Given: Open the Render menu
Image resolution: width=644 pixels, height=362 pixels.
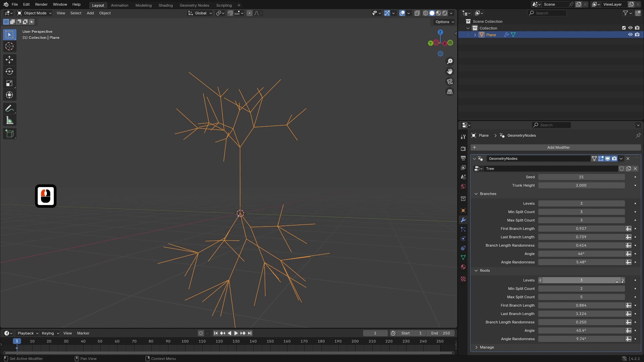Looking at the screenshot, I should click(x=41, y=4).
